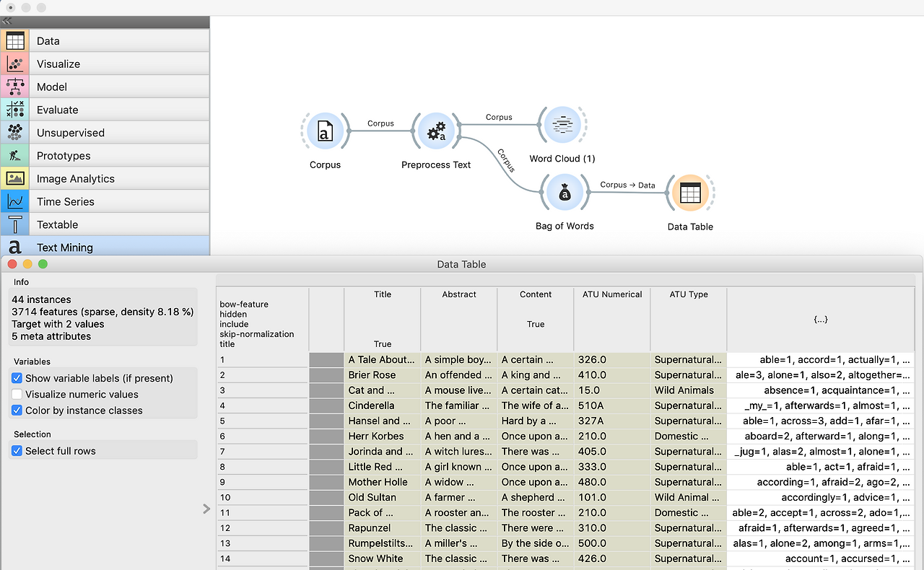Click the Cinderella title cell

pos(383,405)
